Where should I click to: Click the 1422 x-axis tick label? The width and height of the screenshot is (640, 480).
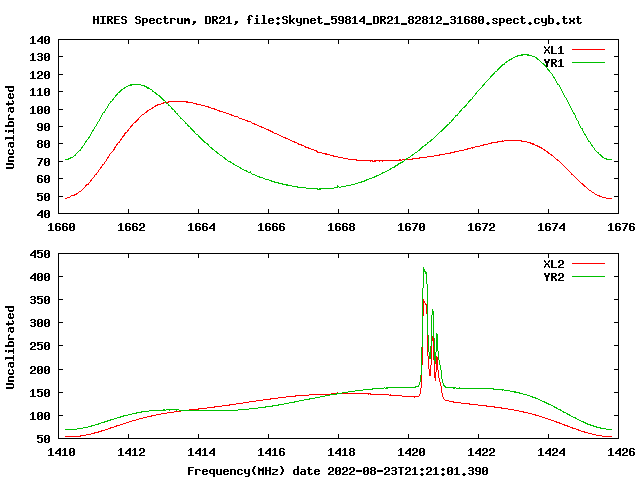click(481, 452)
